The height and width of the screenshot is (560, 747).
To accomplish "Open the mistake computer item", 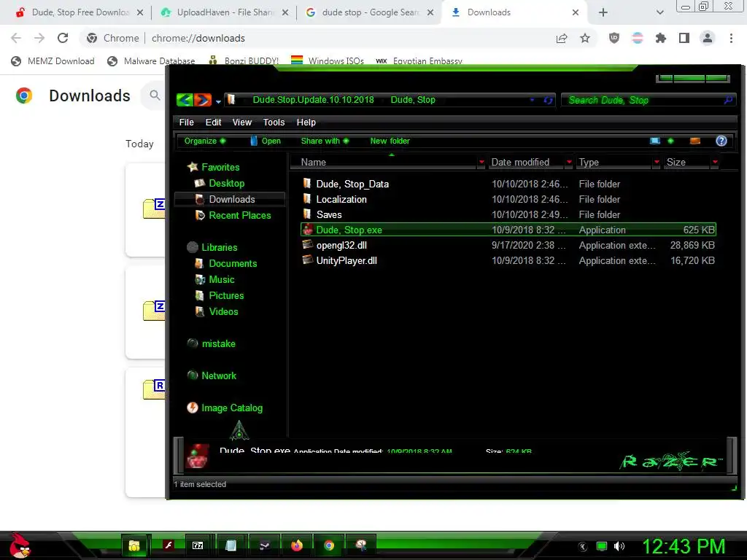I will click(x=218, y=343).
